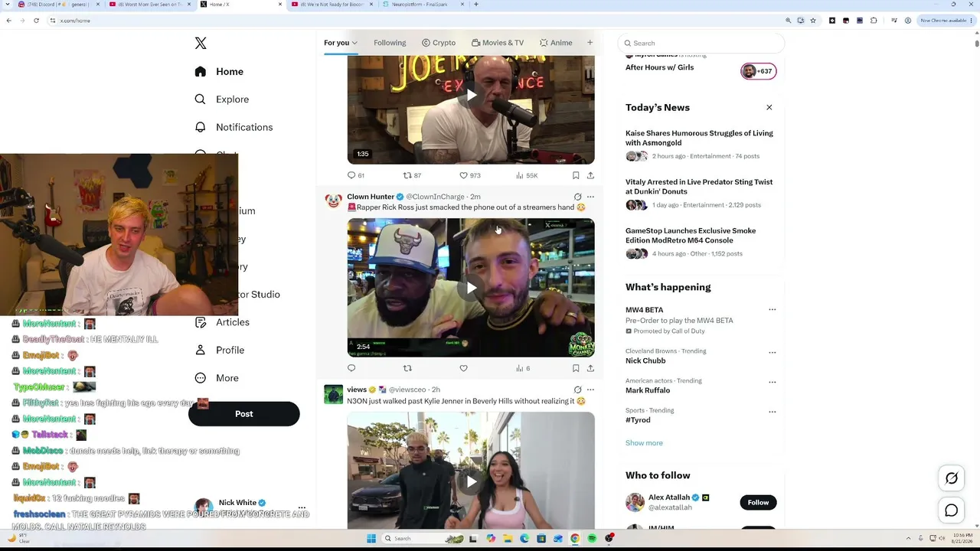Screen dimensions: 980x551
Task: Open the More menu in sidebar
Action: [217, 378]
